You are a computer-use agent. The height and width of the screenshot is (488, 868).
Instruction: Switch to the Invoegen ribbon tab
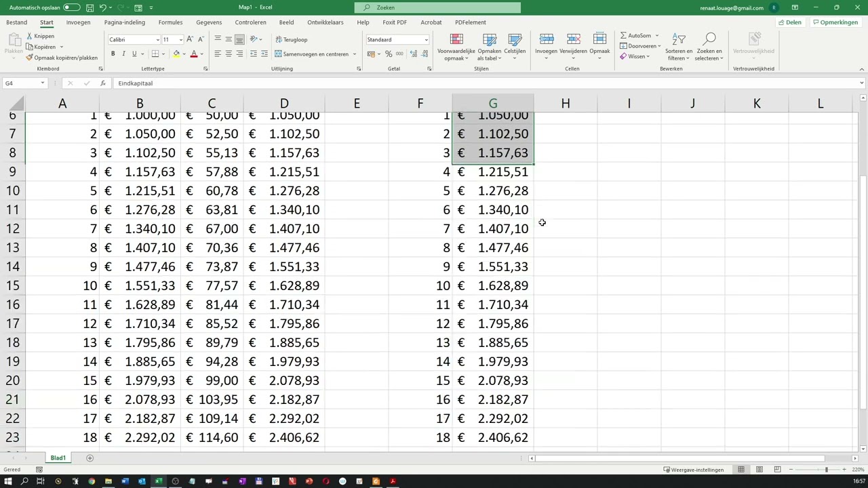click(x=78, y=22)
